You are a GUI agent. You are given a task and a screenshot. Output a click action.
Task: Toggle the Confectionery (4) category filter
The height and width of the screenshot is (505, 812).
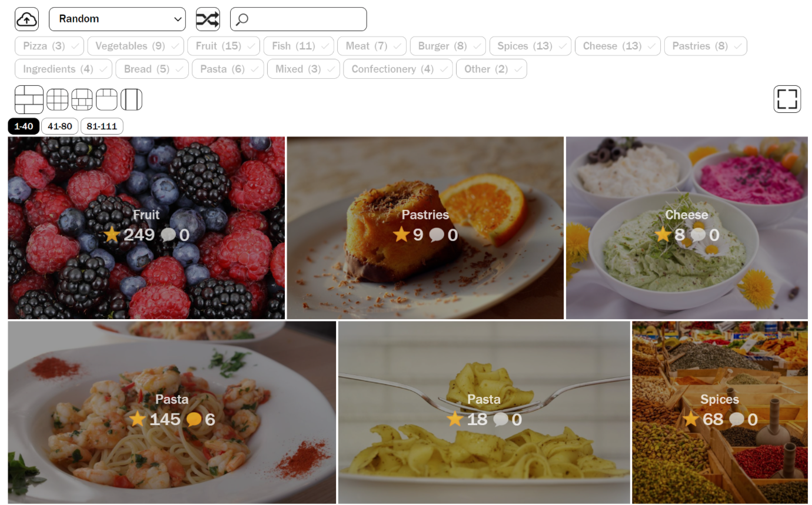[x=398, y=69]
